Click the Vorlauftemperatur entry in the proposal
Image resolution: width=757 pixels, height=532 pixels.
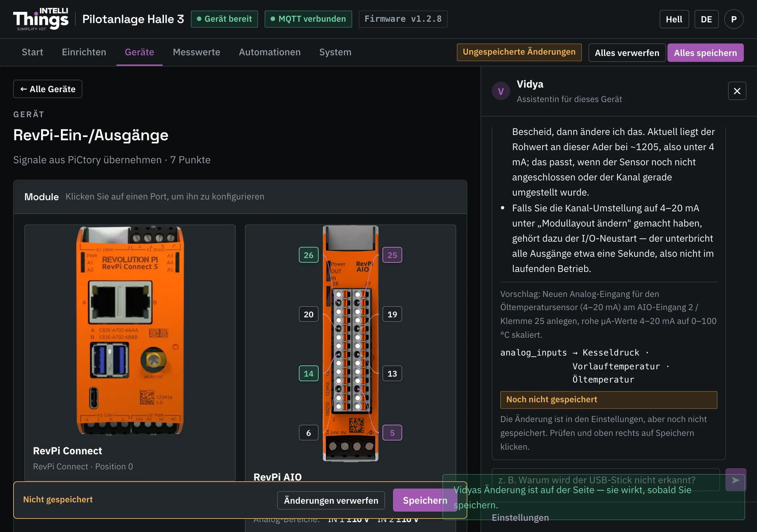point(616,366)
